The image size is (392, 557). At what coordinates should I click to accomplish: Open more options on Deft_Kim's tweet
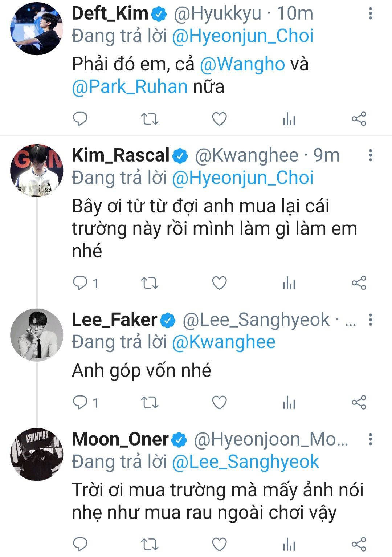pyautogui.click(x=370, y=14)
